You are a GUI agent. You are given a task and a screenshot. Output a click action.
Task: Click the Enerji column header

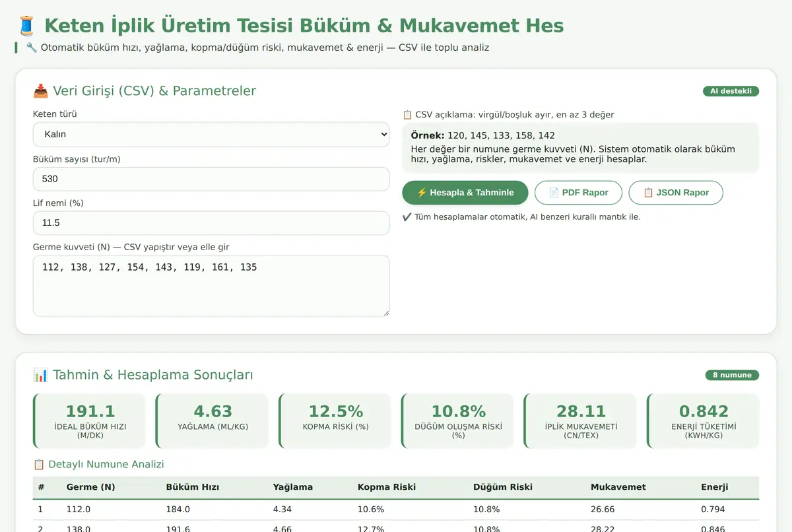click(715, 487)
